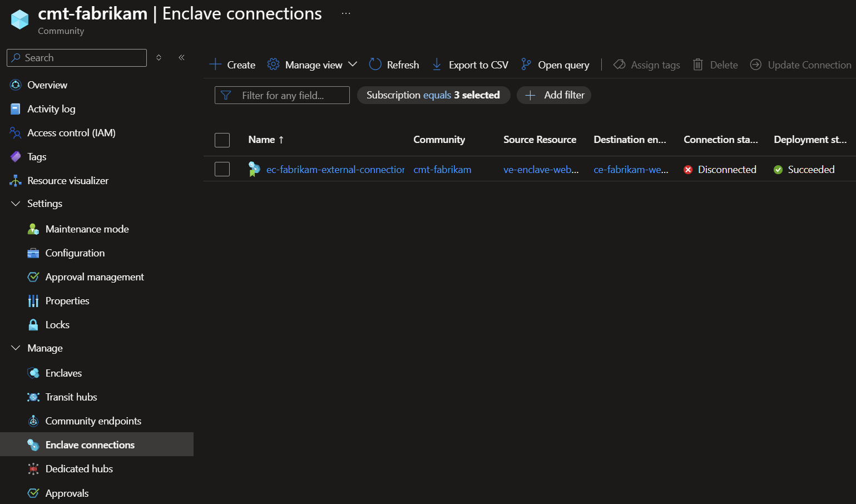Click the Resource visualizer icon
Image resolution: width=856 pixels, height=504 pixels.
coord(16,181)
